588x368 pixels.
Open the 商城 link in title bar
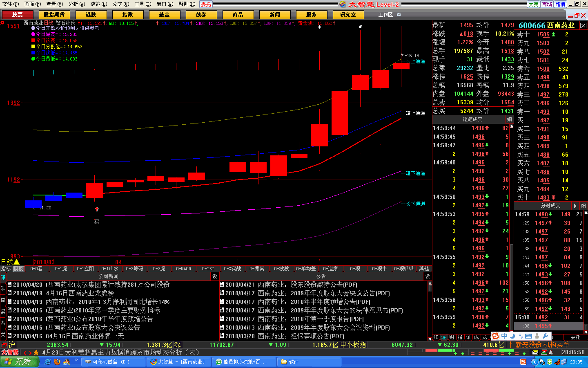[x=547, y=4]
